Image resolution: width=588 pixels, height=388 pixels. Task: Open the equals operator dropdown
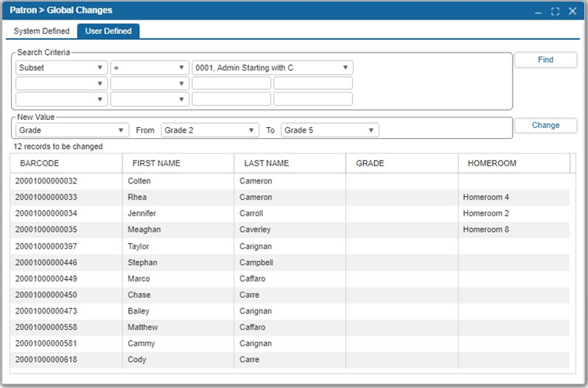[x=149, y=68]
